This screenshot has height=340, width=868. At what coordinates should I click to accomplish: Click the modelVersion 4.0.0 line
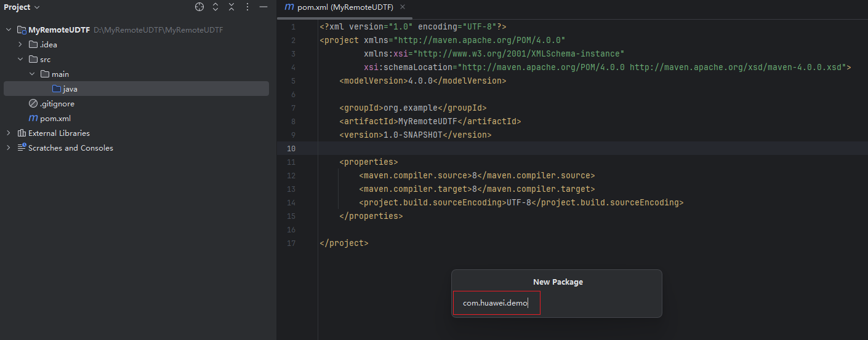[423, 81]
